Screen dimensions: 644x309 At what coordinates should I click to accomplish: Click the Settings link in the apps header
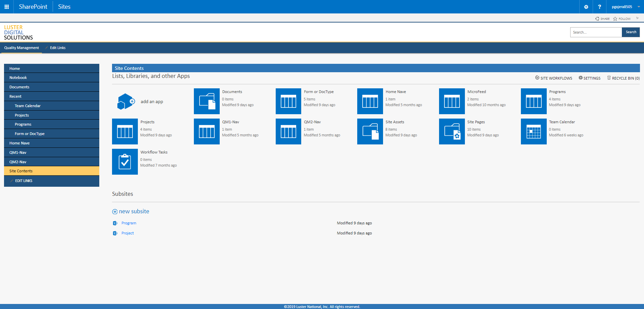590,78
